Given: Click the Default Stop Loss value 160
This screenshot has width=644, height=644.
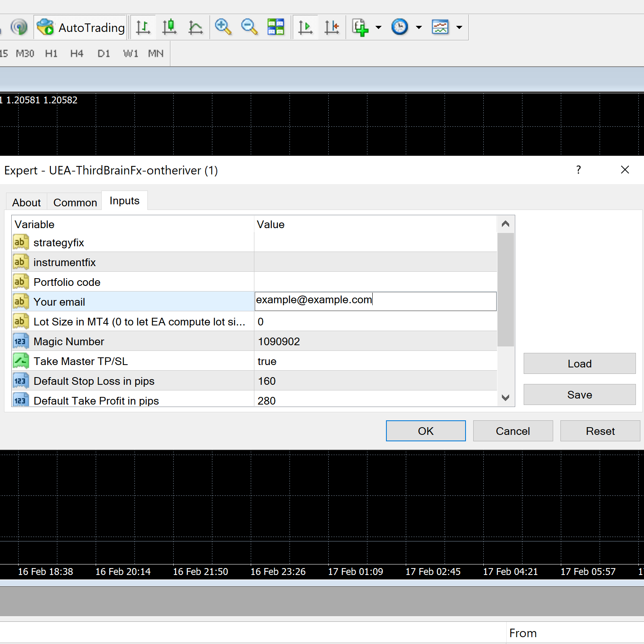Looking at the screenshot, I should click(267, 381).
